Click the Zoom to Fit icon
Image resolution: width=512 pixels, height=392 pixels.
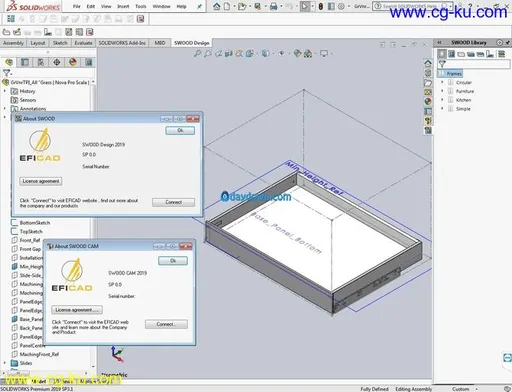[197, 53]
